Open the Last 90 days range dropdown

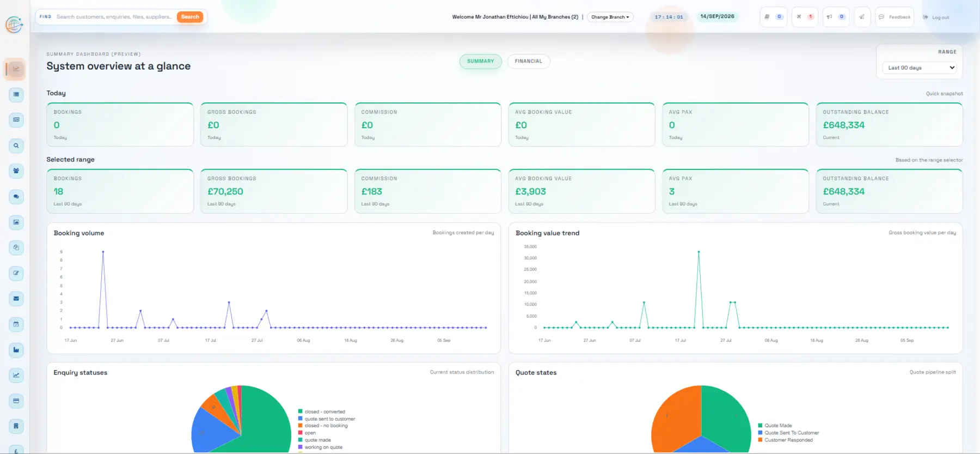pos(921,68)
